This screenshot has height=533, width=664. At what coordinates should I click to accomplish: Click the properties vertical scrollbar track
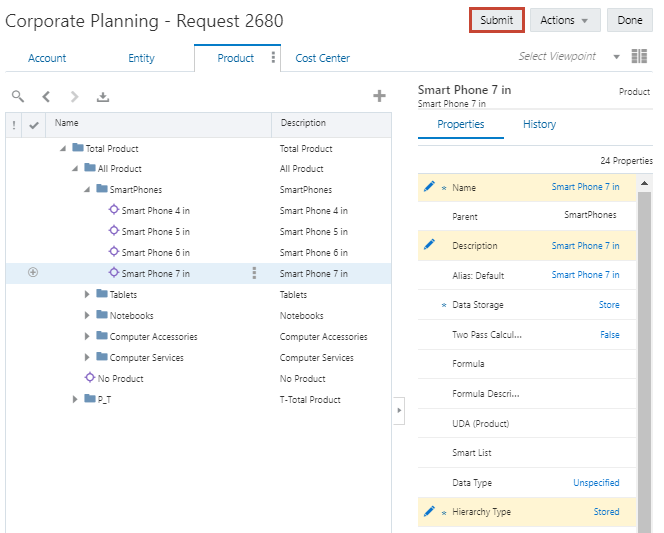[x=645, y=360]
